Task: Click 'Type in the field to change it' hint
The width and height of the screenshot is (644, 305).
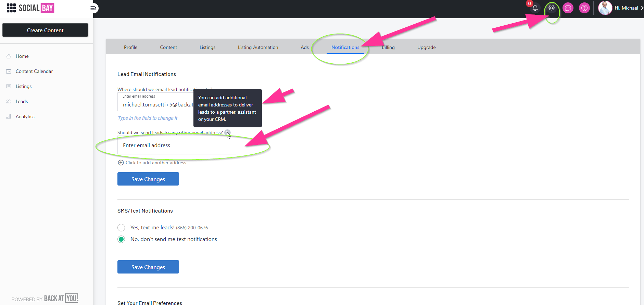Action: coord(148,118)
